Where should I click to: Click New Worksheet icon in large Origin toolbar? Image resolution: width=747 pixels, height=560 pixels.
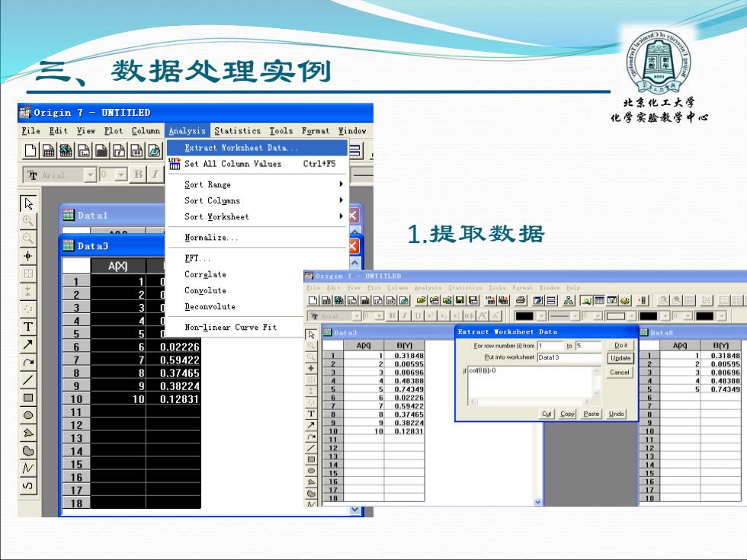point(48,151)
